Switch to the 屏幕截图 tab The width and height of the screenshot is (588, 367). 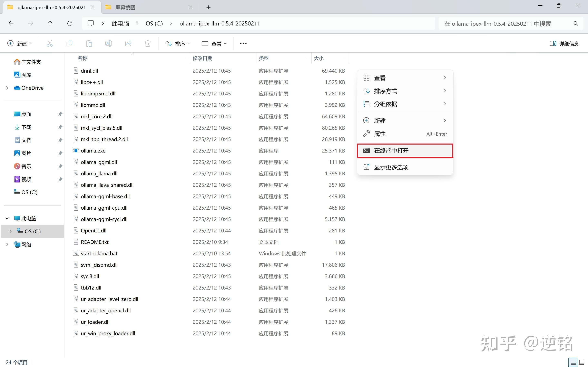tap(125, 7)
